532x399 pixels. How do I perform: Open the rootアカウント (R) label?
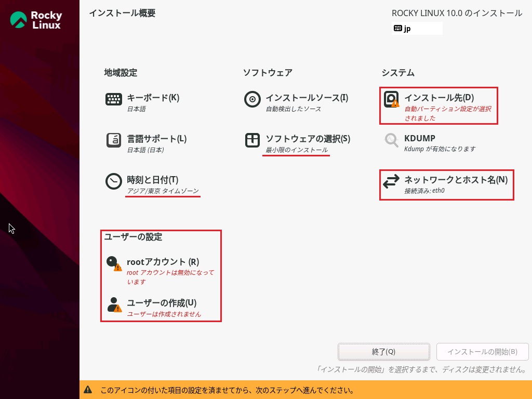point(163,262)
